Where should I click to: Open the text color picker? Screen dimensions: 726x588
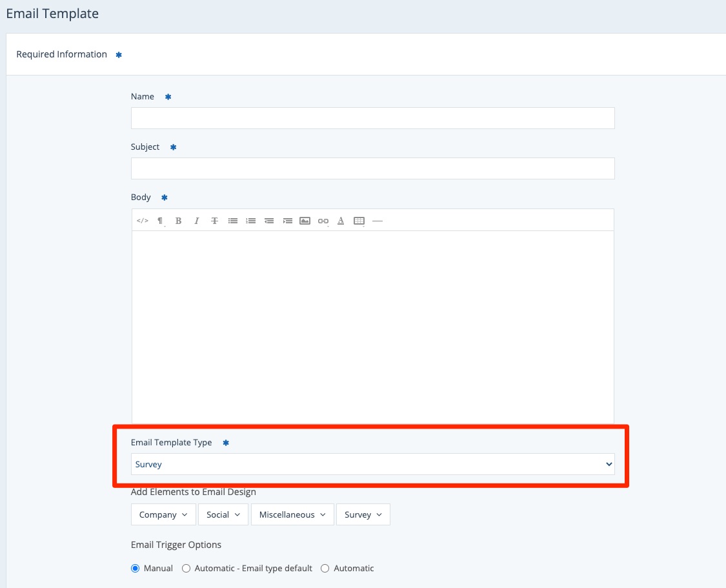[341, 221]
